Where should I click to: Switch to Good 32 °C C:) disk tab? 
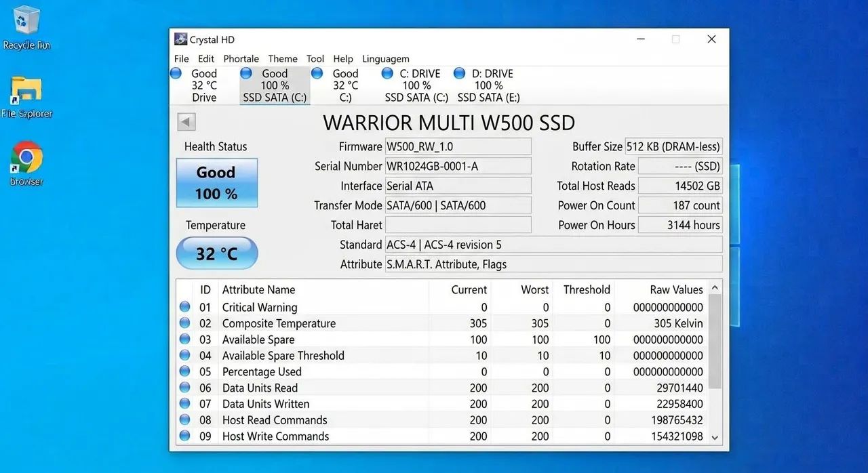tap(345, 85)
